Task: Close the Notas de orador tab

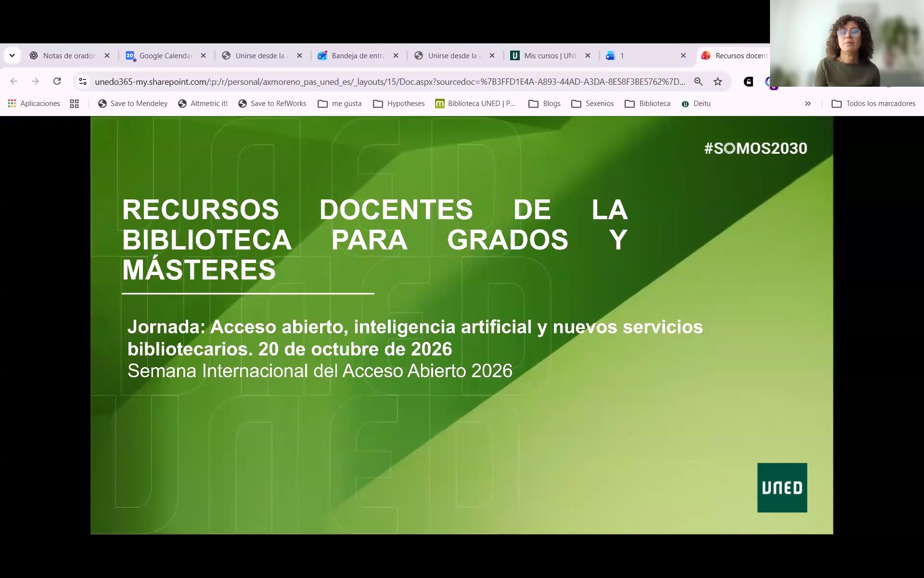Action: [x=107, y=55]
